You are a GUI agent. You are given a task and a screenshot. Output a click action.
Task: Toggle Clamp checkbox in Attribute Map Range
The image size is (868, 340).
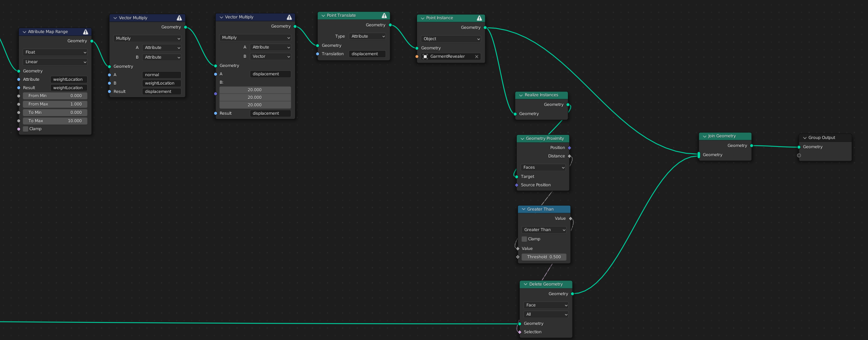(26, 129)
